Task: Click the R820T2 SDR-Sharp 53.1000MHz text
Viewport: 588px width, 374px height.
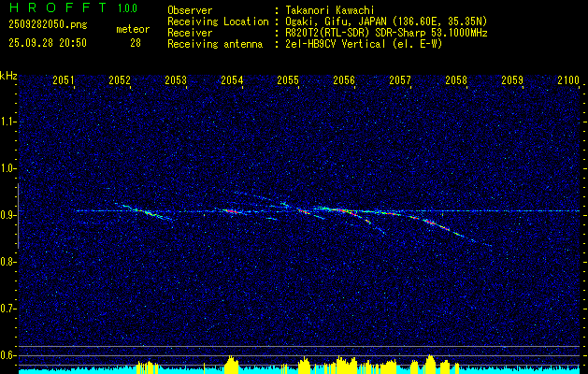Action: [387, 33]
